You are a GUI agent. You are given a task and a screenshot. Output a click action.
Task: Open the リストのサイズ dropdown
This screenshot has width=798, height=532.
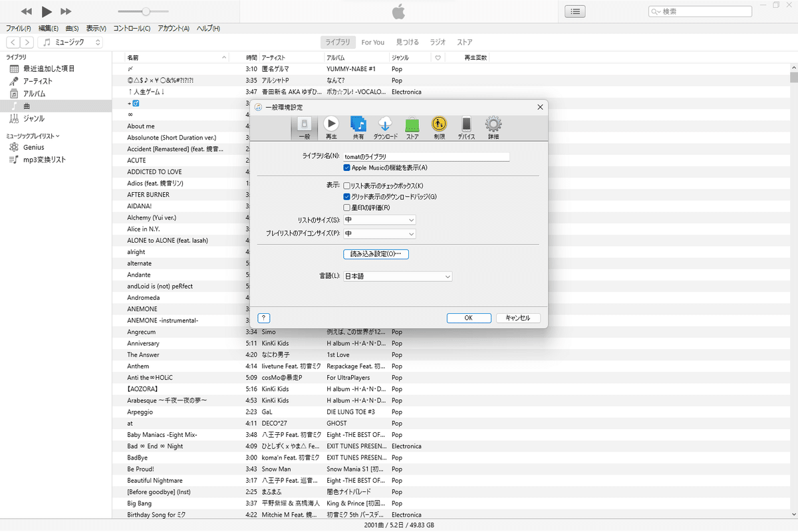379,220
